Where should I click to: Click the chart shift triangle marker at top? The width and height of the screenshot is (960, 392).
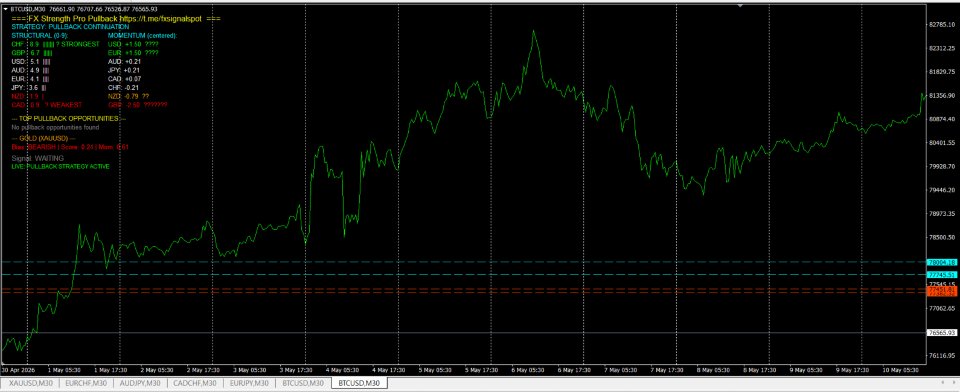coord(740,6)
